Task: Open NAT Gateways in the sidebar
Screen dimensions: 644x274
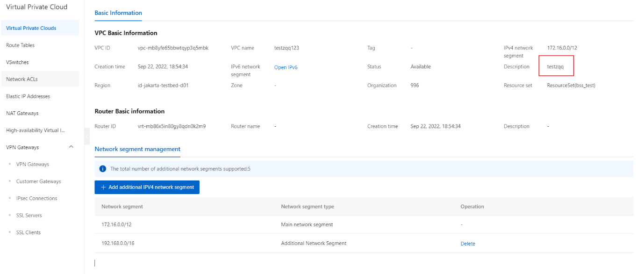Action: 40,113
